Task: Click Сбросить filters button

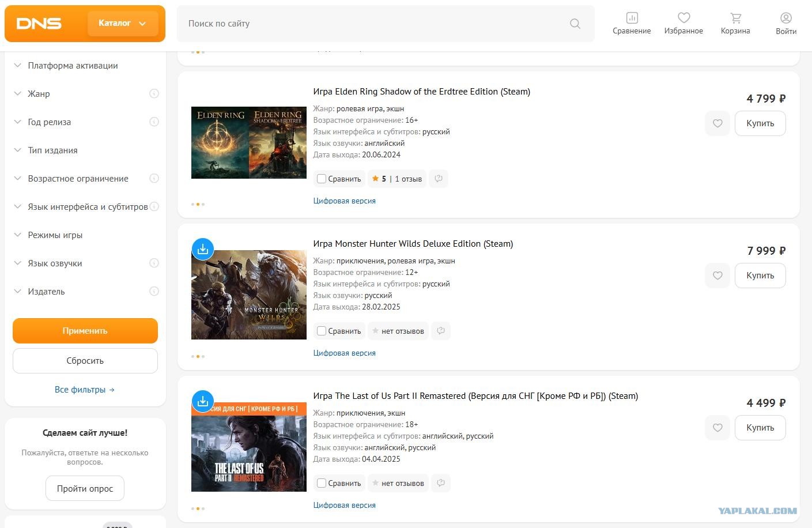Action: coord(85,361)
